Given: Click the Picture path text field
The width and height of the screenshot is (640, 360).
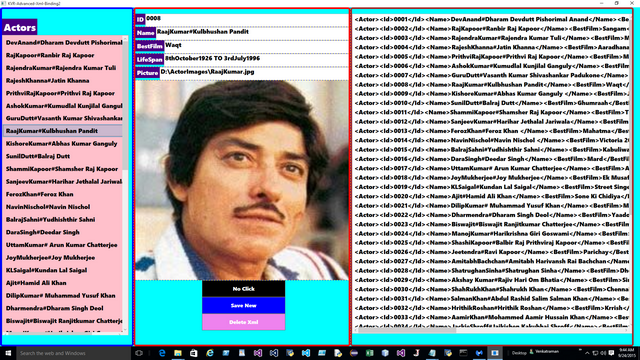Looking at the screenshot, I should pos(254,72).
